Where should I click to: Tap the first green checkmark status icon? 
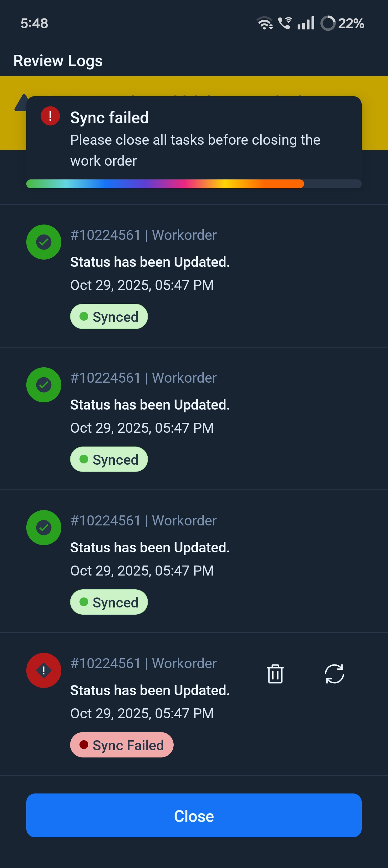point(44,242)
